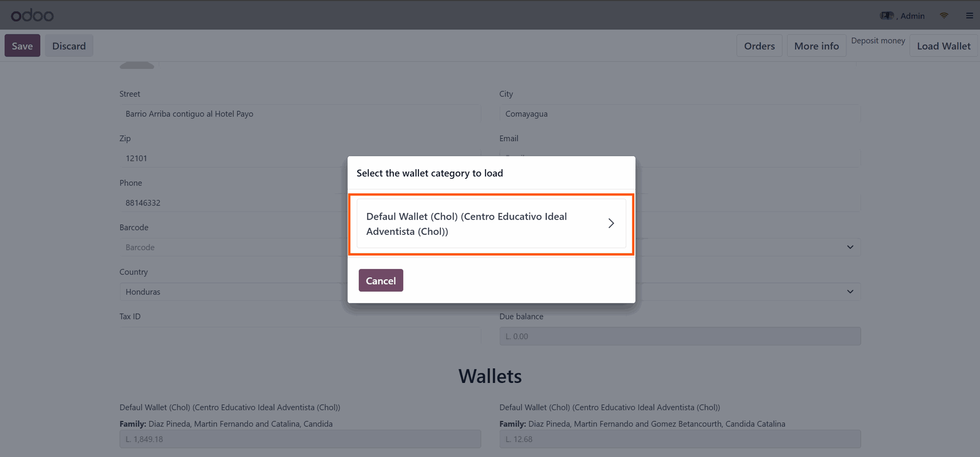Viewport: 980px width, 457px height.
Task: Open More info section
Action: (x=816, y=46)
